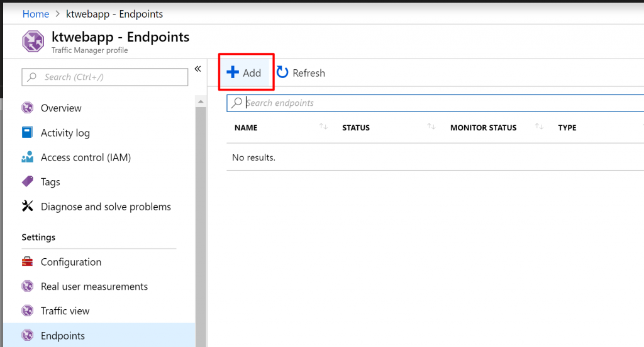The width and height of the screenshot is (644, 347).
Task: Click the wrench Diagnose icon
Action: (28, 206)
